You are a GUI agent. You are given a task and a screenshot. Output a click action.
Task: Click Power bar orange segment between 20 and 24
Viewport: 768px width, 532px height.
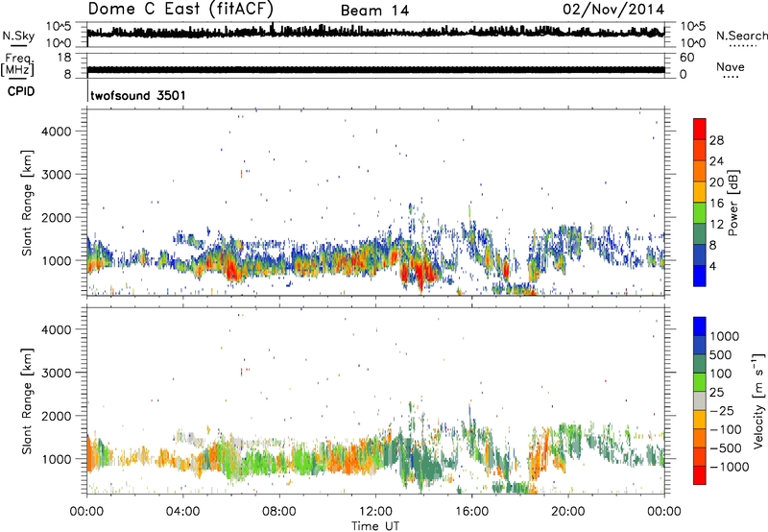point(700,171)
